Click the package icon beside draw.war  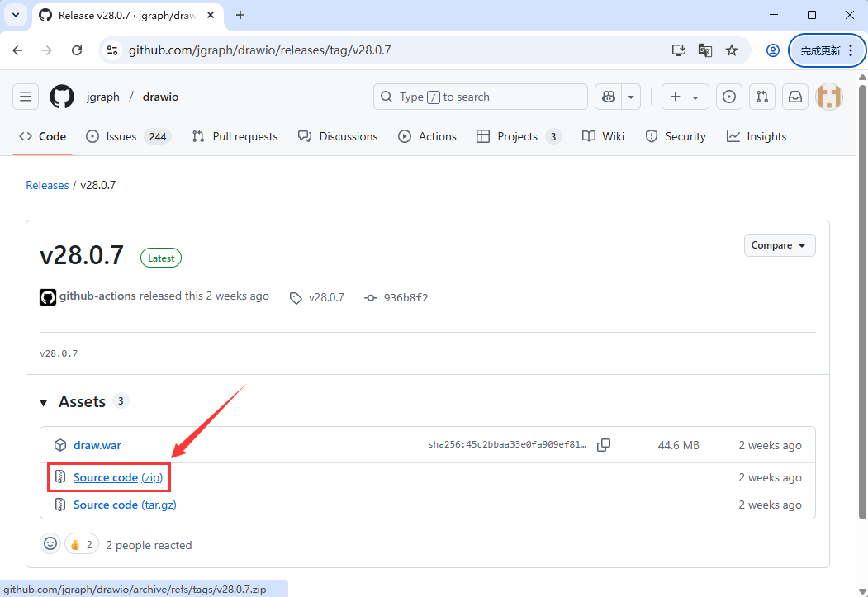point(60,445)
